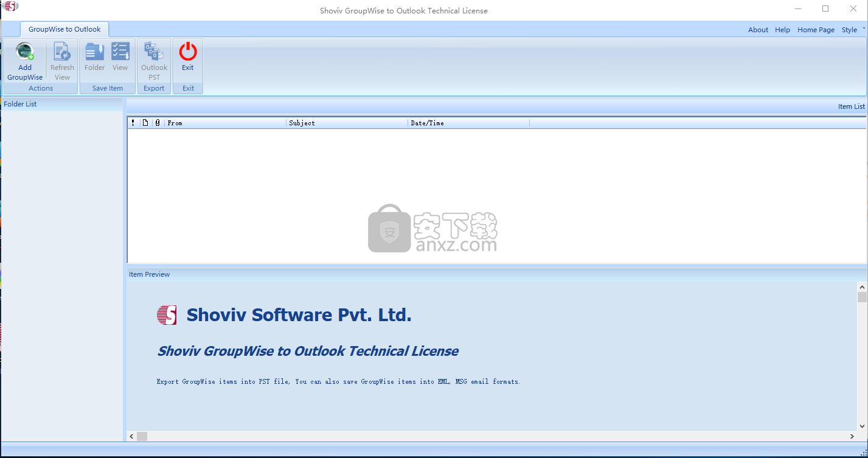Click the Export GroupWise items description text
The image size is (868, 458).
click(338, 381)
